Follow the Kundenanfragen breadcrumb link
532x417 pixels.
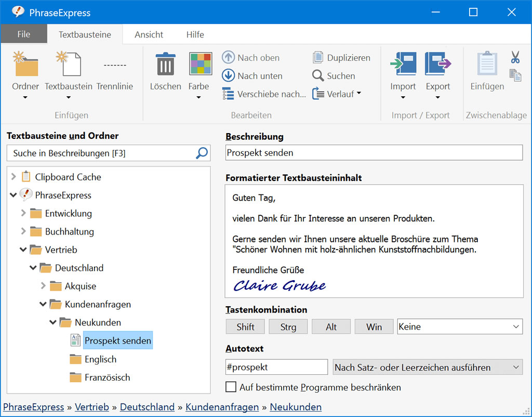[x=222, y=407]
